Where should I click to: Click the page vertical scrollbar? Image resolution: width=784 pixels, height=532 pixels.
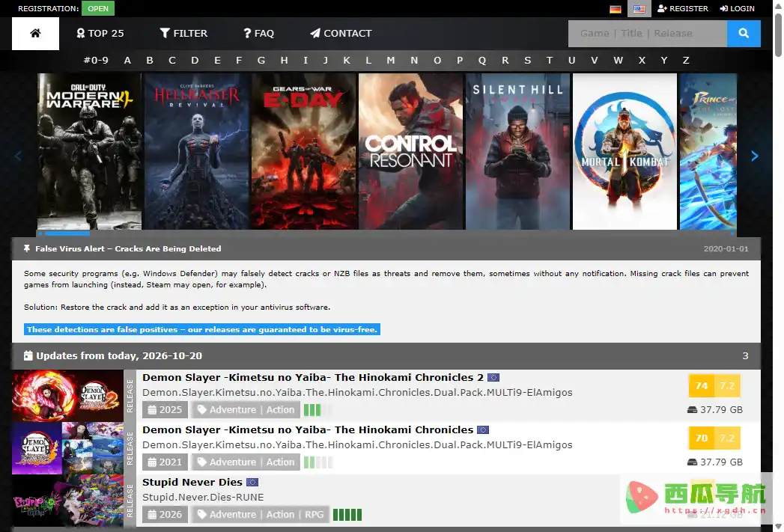coord(778,35)
